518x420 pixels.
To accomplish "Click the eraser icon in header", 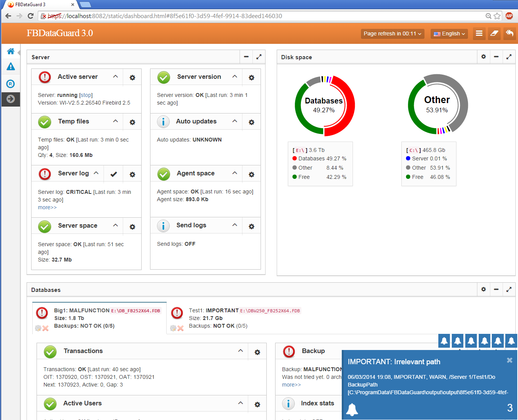I will pos(494,33).
